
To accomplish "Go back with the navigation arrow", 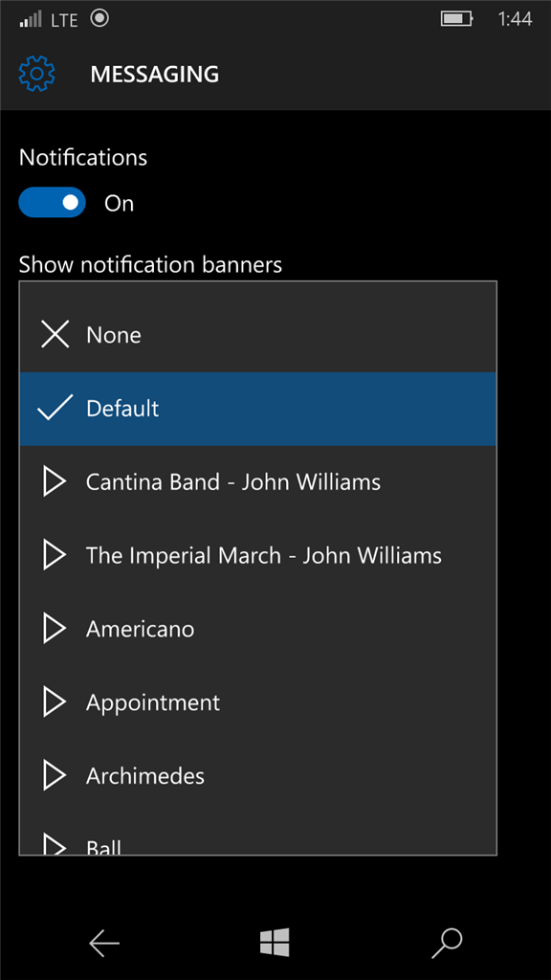I will (104, 943).
